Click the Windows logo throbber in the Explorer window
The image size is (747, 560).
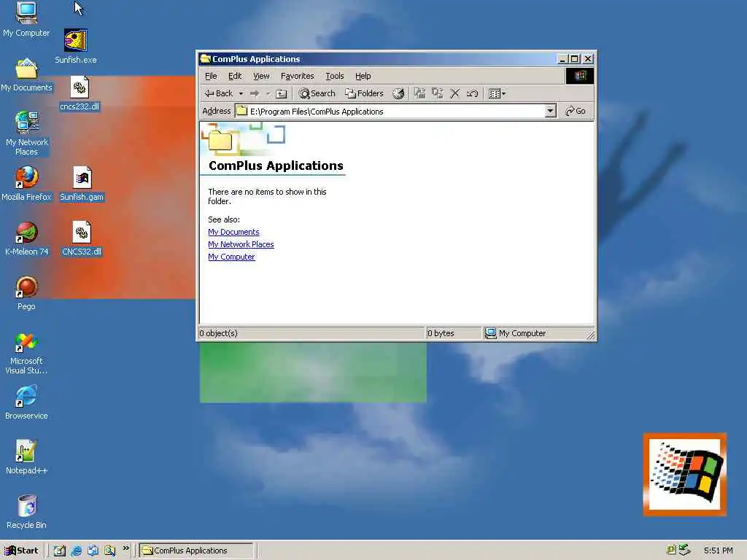(x=580, y=76)
